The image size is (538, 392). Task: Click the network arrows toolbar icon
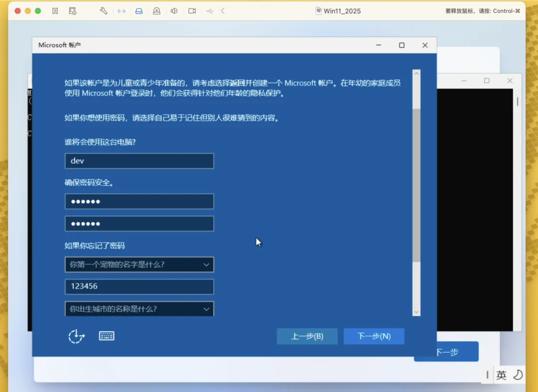click(122, 11)
